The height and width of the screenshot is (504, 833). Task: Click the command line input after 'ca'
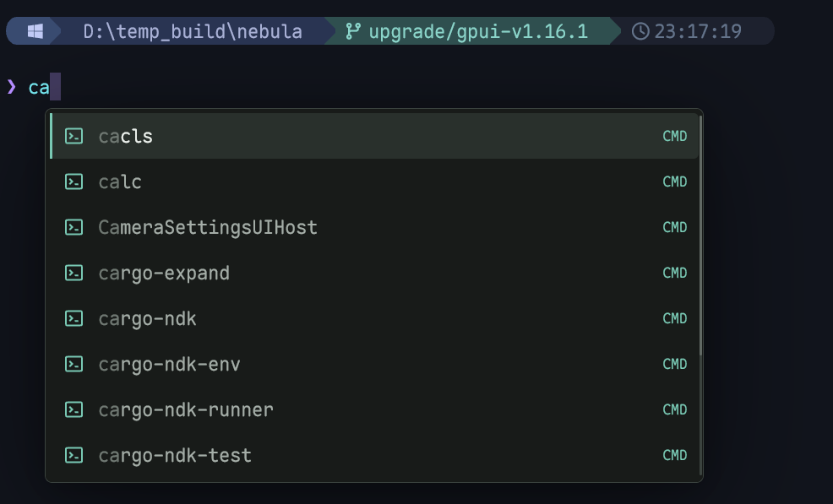click(x=55, y=87)
